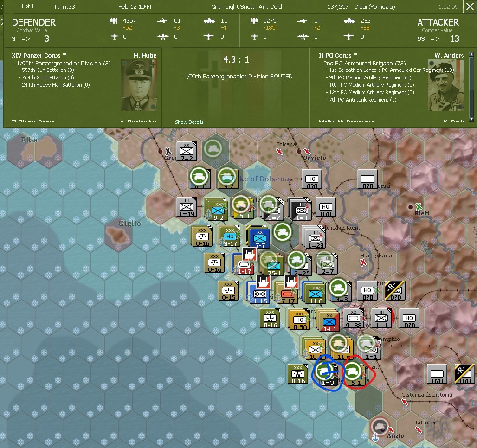Viewport: 477px width, 448px height.
Task: Click 2nd PO Armoured Brigade (73) entry
Action: [364, 63]
